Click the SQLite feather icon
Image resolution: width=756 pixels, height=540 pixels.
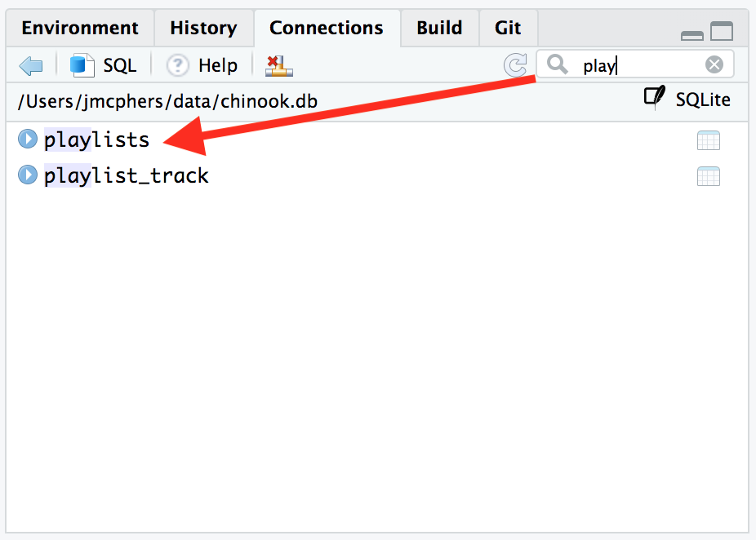(x=655, y=99)
